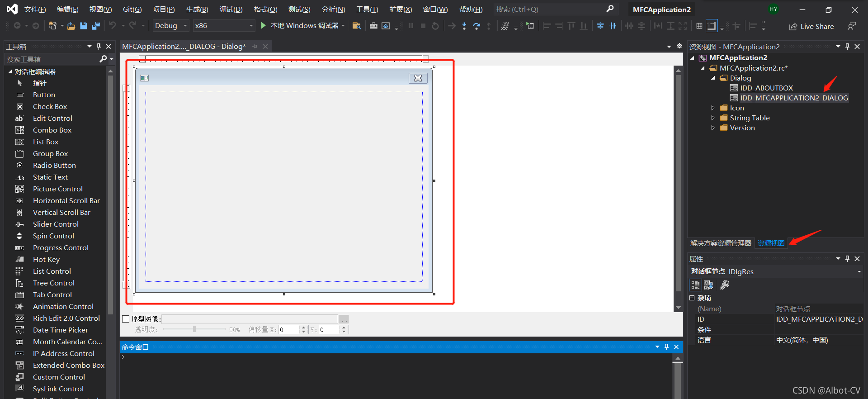The image size is (868, 399).
Task: Switch to the 解决方案资源管理器 tab
Action: 721,243
